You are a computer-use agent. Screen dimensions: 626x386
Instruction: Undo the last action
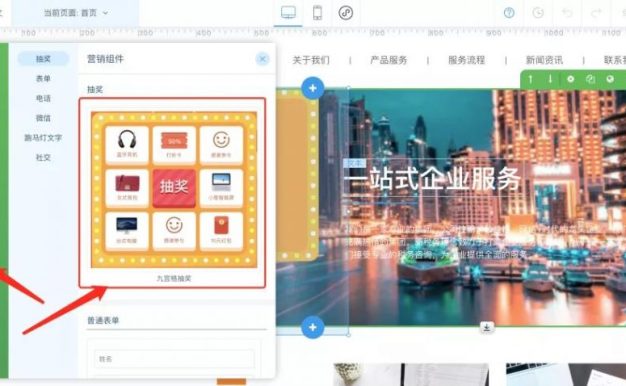[567, 13]
